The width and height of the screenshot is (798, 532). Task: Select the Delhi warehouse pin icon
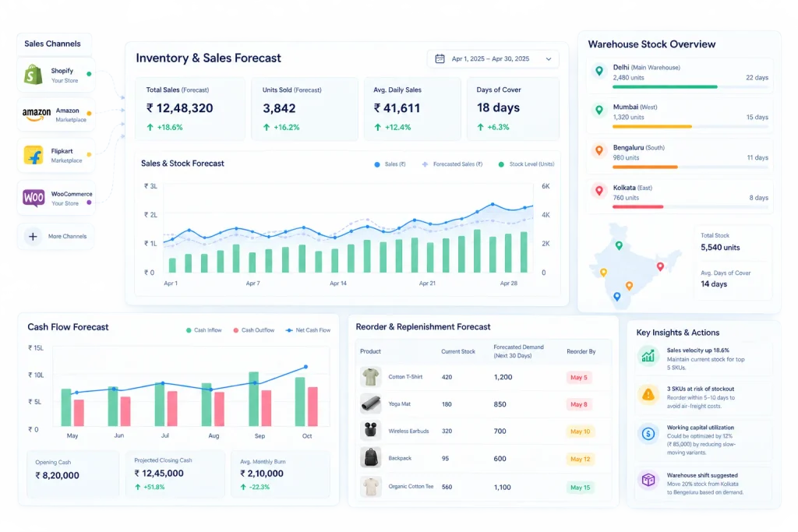pos(599,71)
